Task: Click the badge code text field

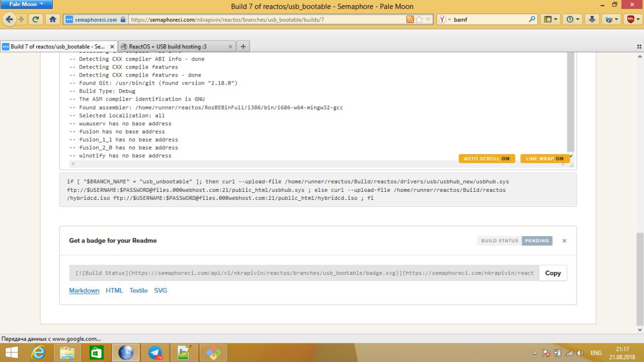Action: coord(304,273)
